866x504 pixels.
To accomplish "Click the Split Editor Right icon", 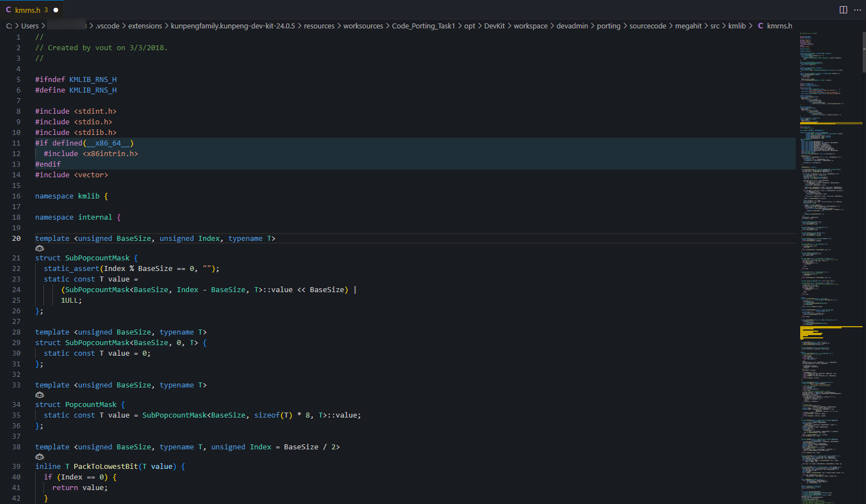I will pyautogui.click(x=843, y=9).
